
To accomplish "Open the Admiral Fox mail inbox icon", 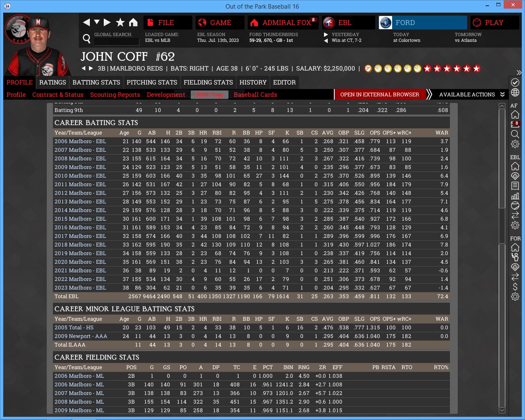I will [515, 124].
